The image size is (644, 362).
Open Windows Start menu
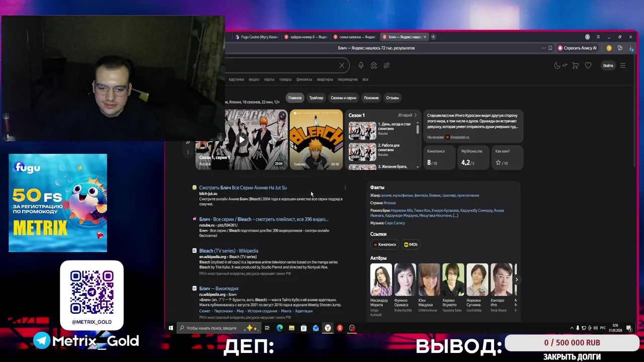[171, 328]
